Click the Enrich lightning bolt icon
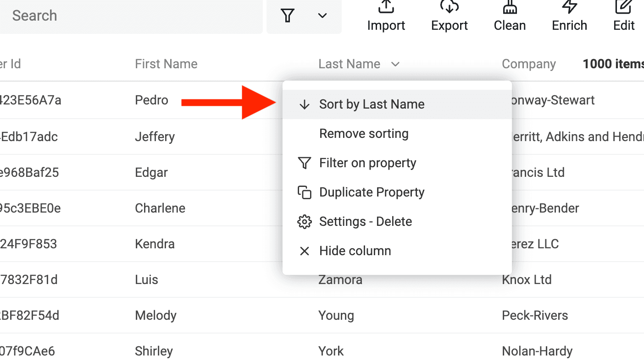 (569, 7)
